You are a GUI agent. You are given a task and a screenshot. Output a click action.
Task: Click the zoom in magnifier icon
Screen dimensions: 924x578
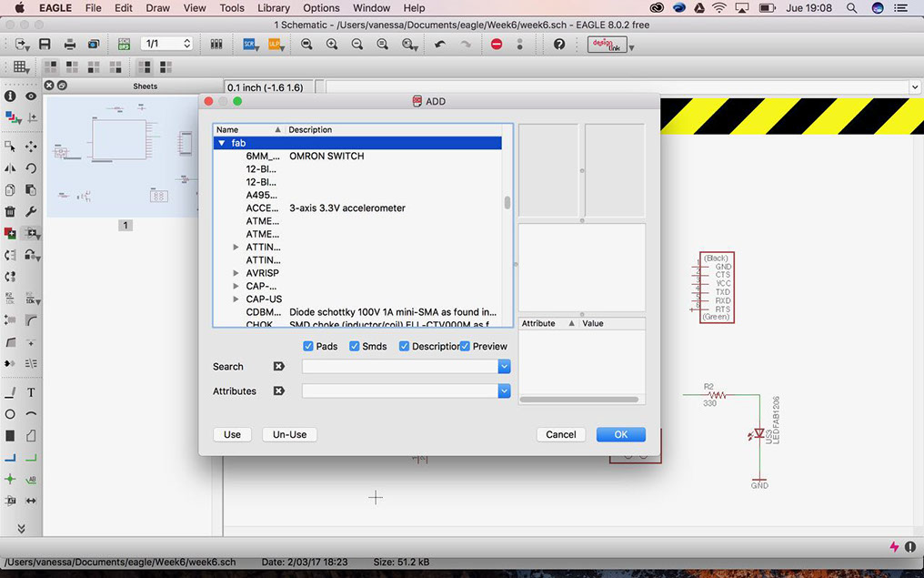coord(332,45)
